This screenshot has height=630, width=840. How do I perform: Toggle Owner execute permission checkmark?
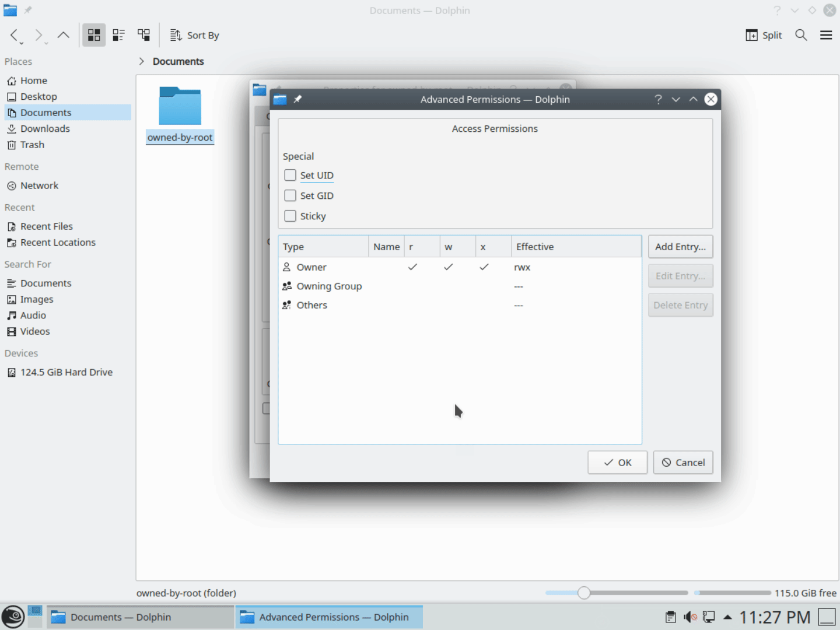(x=484, y=267)
